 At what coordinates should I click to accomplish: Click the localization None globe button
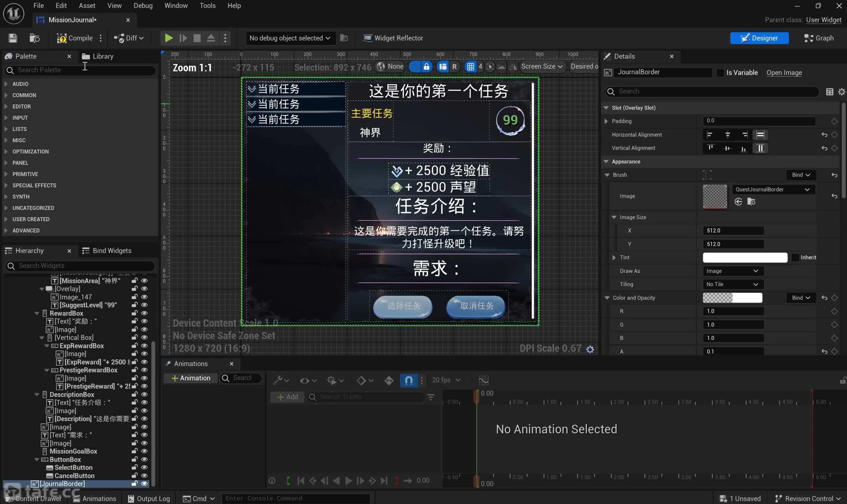coord(390,66)
